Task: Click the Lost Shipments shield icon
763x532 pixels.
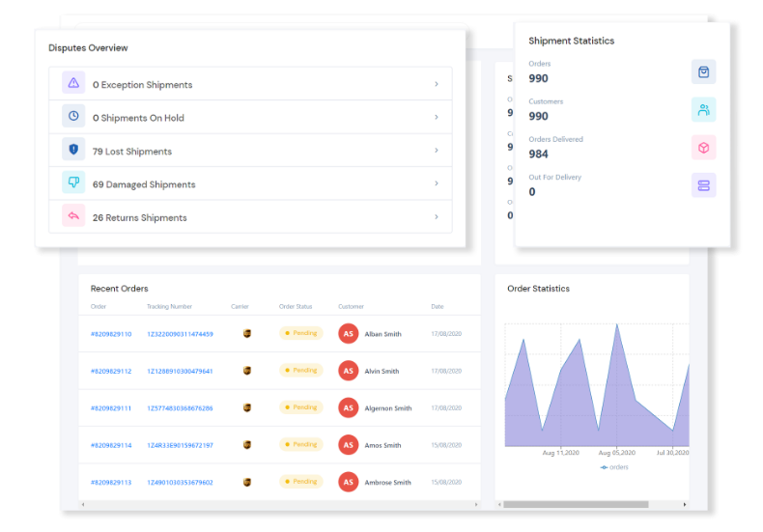Action: pos(73,150)
